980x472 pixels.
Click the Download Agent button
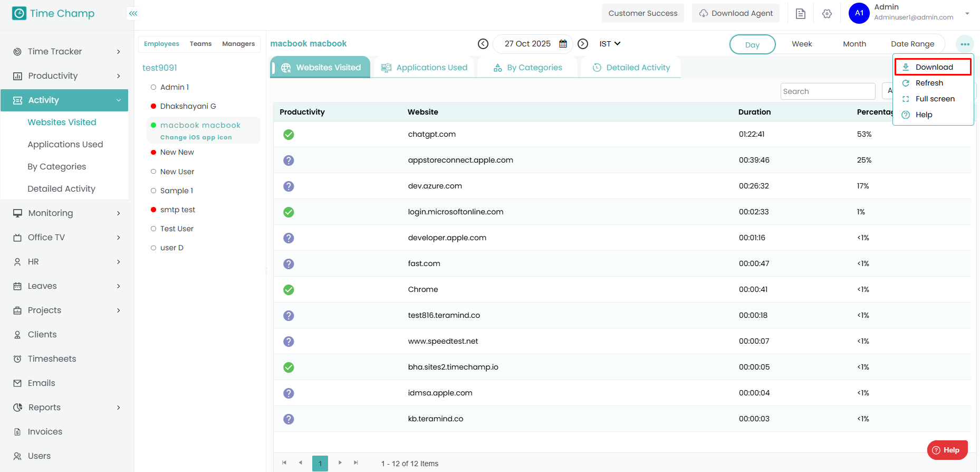[736, 13]
